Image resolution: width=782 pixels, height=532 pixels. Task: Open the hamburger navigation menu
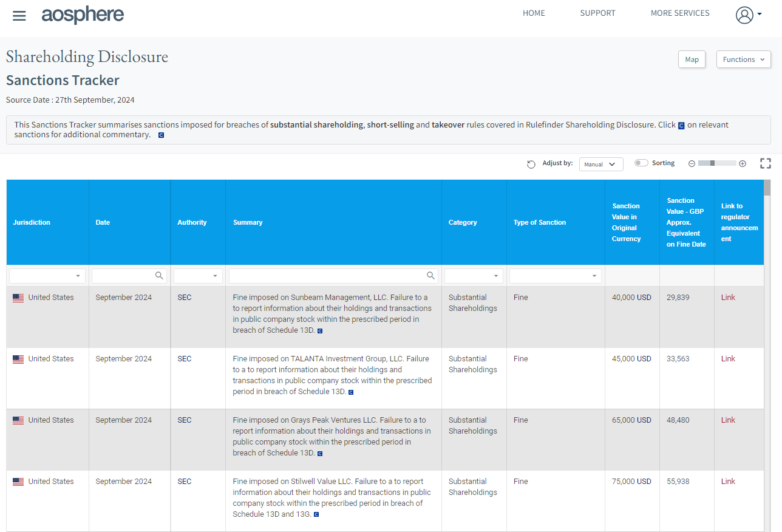(x=19, y=16)
